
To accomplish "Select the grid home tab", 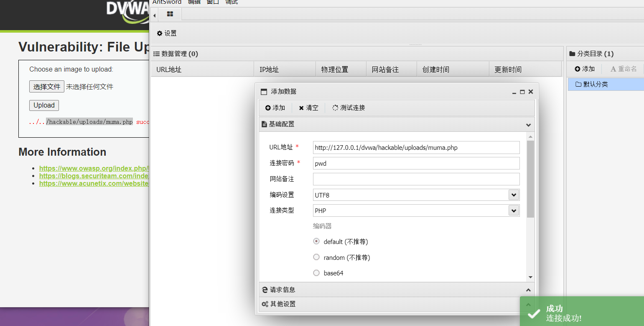I will (x=170, y=14).
